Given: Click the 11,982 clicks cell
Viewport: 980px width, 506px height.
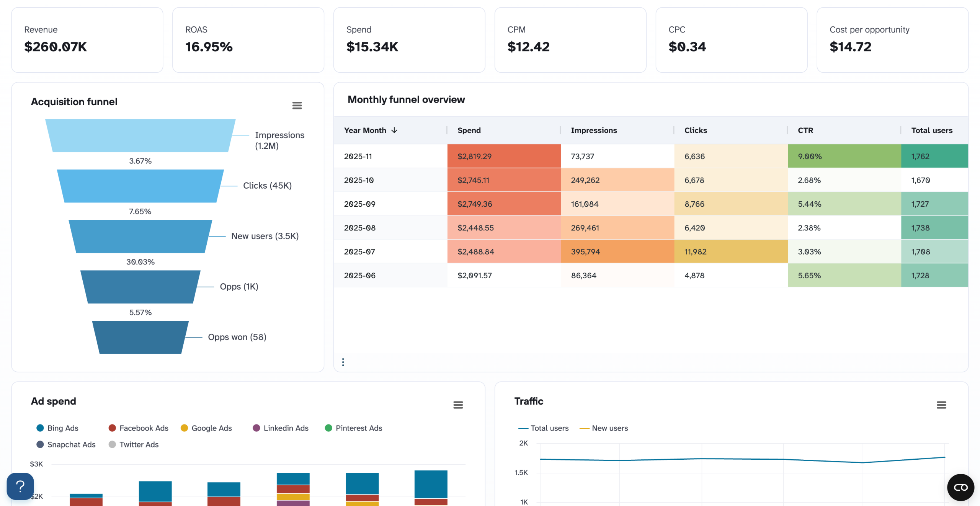Looking at the screenshot, I should pyautogui.click(x=731, y=251).
